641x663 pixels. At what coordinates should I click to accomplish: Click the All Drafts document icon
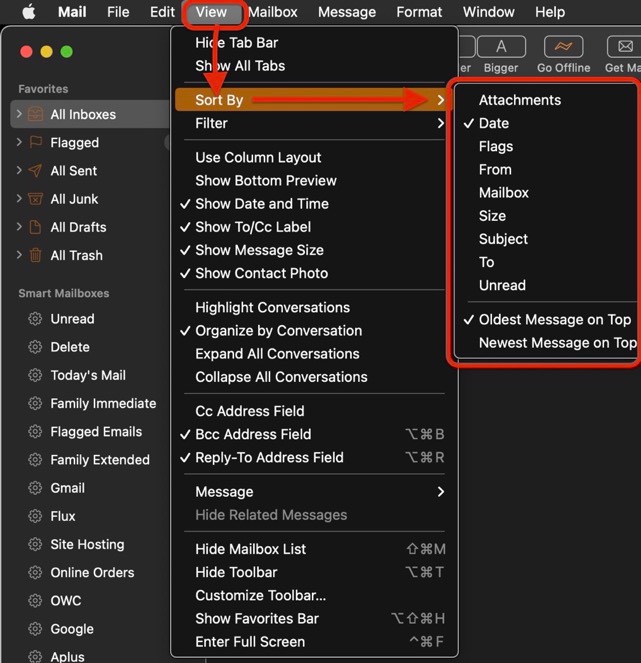pyautogui.click(x=35, y=227)
